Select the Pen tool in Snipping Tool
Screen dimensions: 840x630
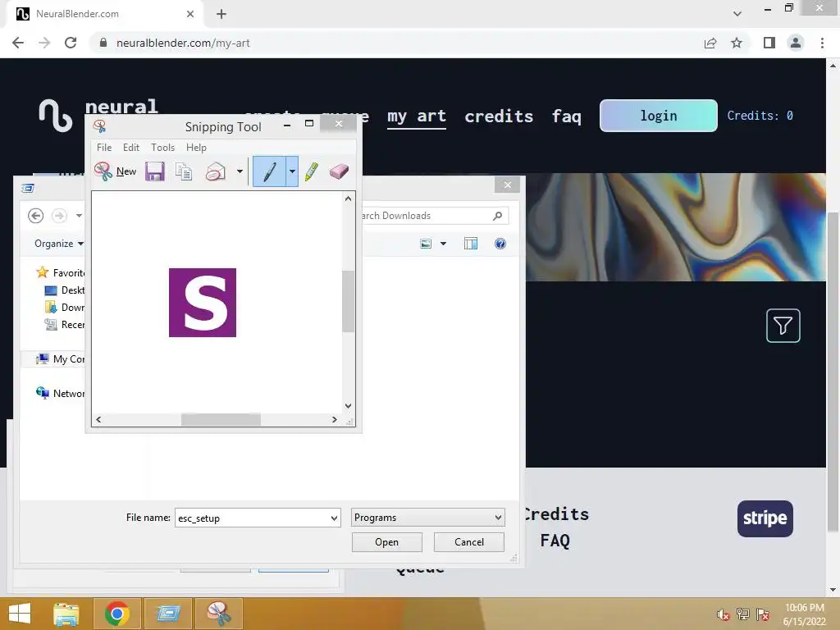tap(269, 171)
